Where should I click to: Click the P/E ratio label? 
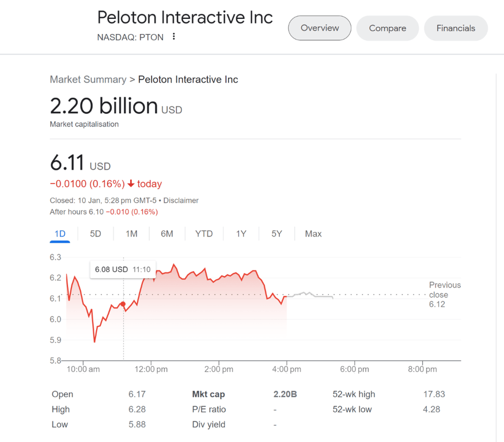coord(209,409)
